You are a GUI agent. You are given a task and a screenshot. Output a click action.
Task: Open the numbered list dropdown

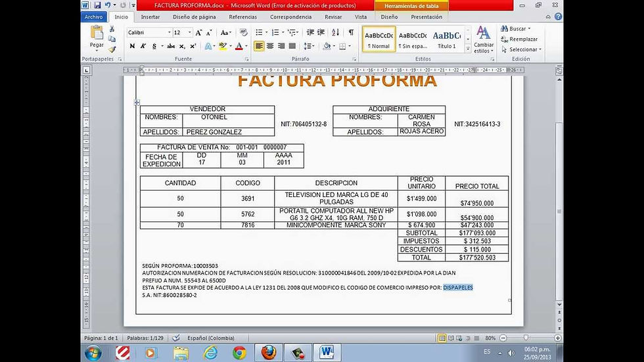[x=283, y=32]
